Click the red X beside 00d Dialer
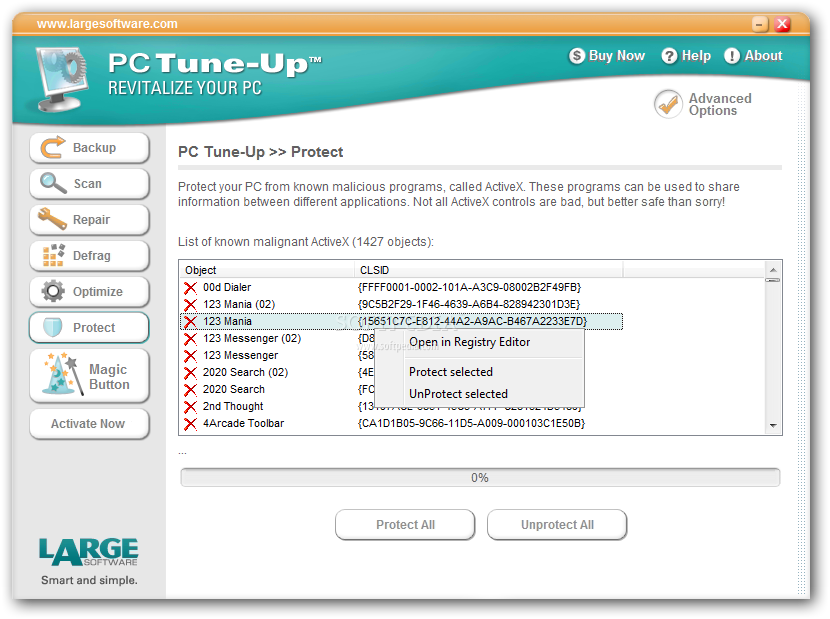The image size is (830, 619). point(190,288)
